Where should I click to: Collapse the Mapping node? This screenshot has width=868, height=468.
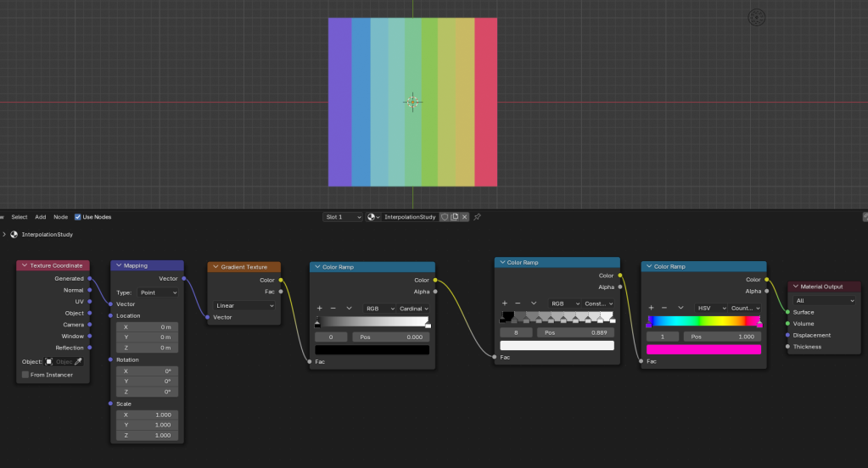point(118,265)
